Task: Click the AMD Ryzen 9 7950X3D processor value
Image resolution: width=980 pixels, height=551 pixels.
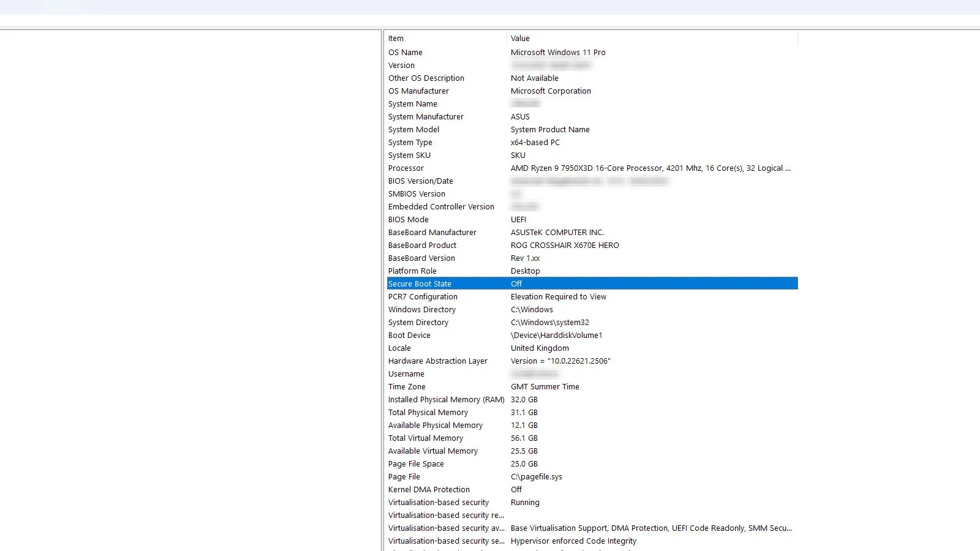Action: tap(650, 168)
